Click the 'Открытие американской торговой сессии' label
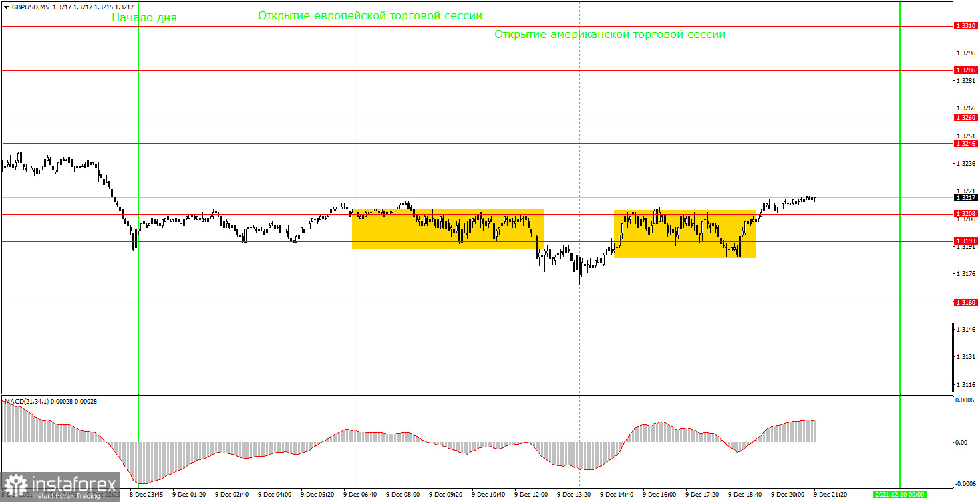Viewport: 980px width, 502px height. pos(610,34)
